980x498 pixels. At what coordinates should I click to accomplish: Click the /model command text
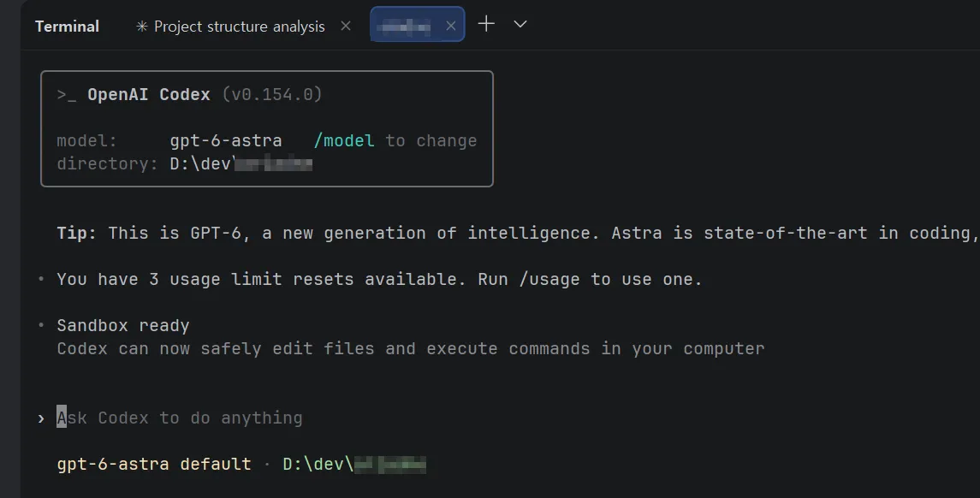pos(344,140)
